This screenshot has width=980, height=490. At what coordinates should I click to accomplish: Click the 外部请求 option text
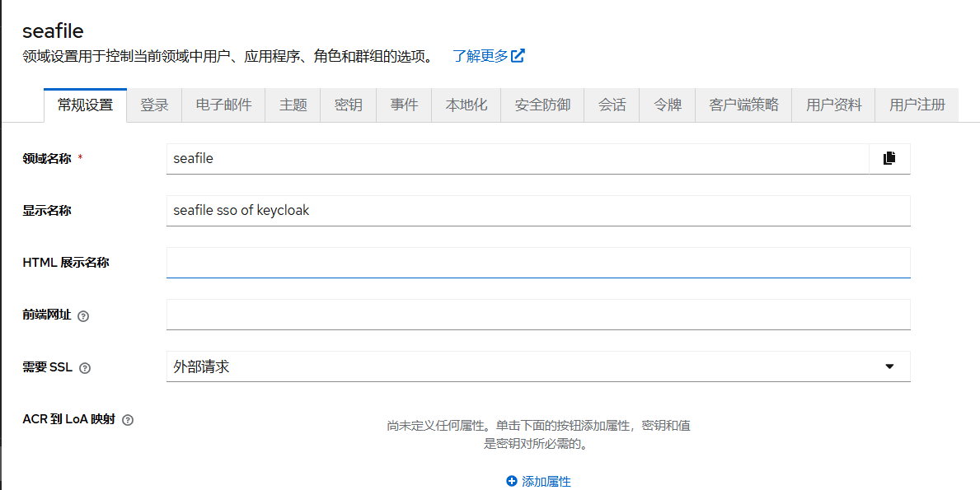click(x=201, y=366)
